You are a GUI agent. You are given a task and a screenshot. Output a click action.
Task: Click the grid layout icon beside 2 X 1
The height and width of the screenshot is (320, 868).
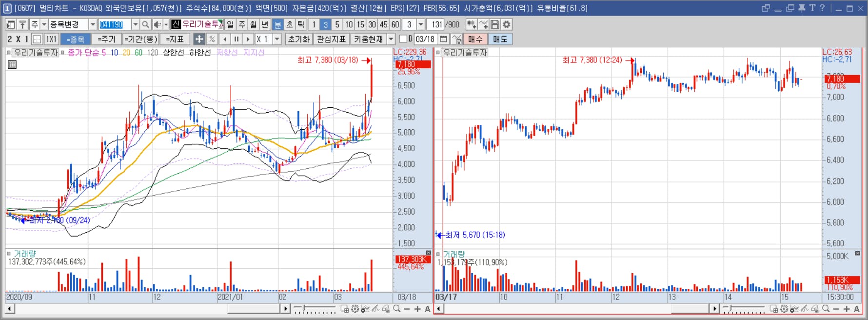[37, 39]
